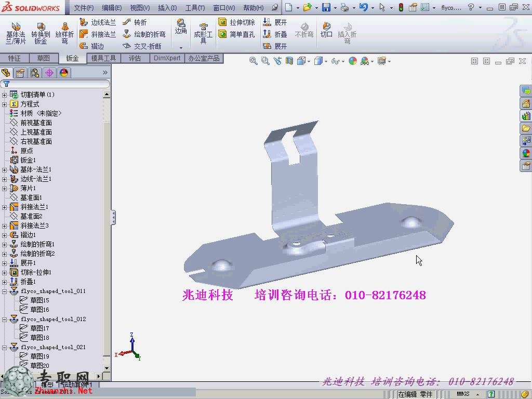Viewport: 532px width, 399px height.
Task: Open the DimXpertManager tab icon
Action: pos(49,73)
